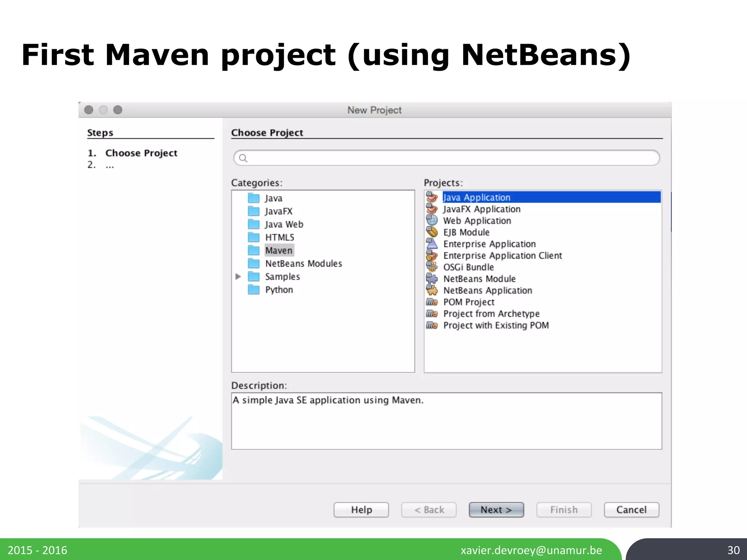Click the Java category folder icon
The width and height of the screenshot is (747, 560).
(253, 198)
